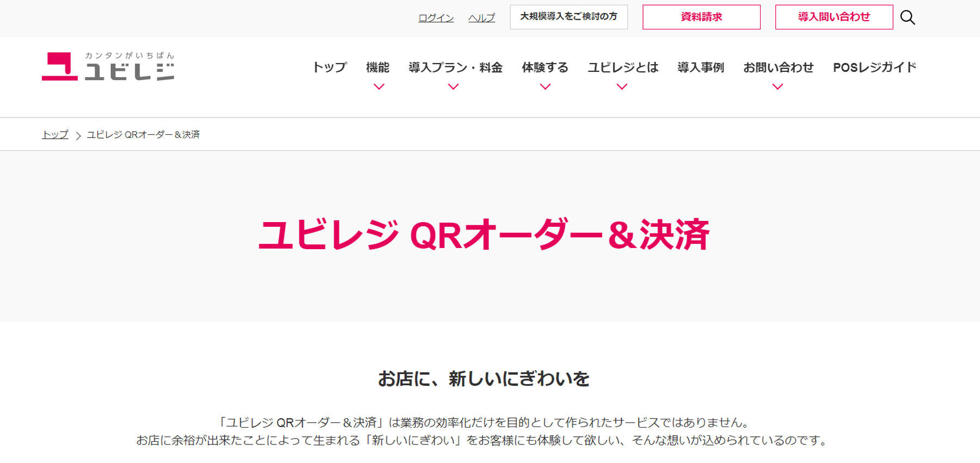The width and height of the screenshot is (980, 463).
Task: Open ユビレジとは navigation item
Action: (623, 67)
